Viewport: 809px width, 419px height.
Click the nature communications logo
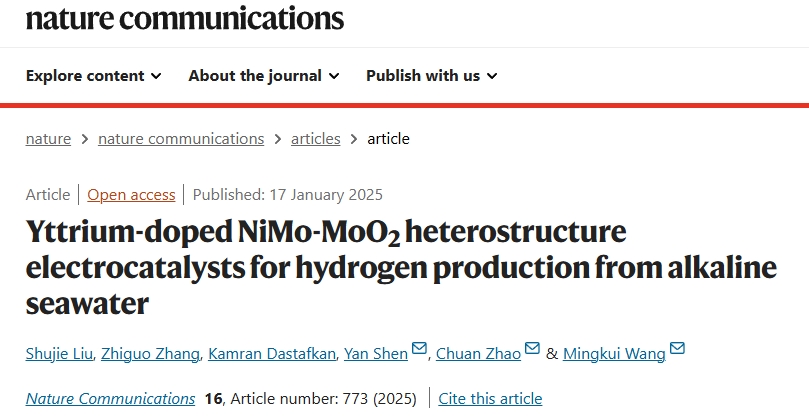[185, 18]
